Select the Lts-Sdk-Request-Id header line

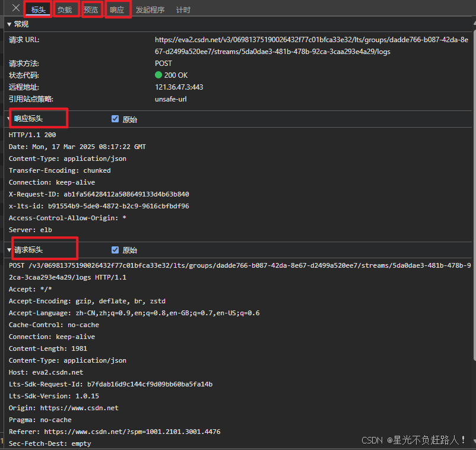click(x=110, y=384)
